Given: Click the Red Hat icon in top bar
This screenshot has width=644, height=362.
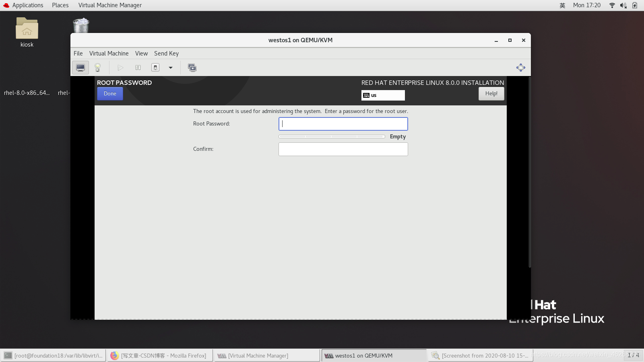Looking at the screenshot, I should tap(6, 5).
